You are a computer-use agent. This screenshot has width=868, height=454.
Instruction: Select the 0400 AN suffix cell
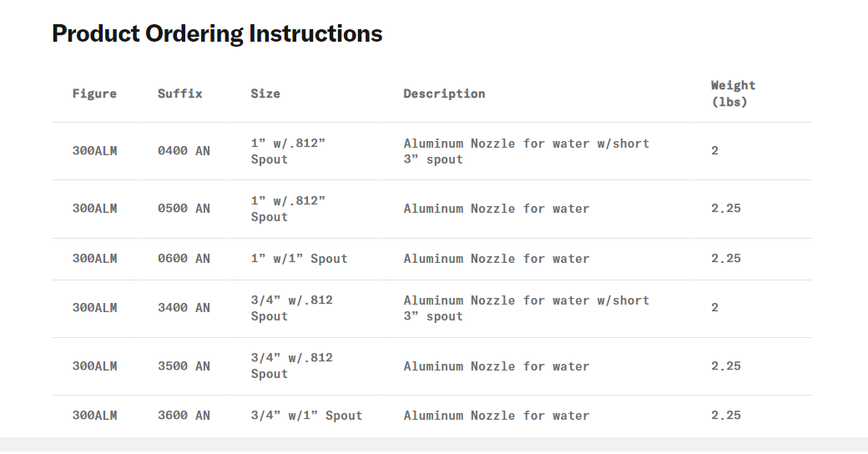184,151
